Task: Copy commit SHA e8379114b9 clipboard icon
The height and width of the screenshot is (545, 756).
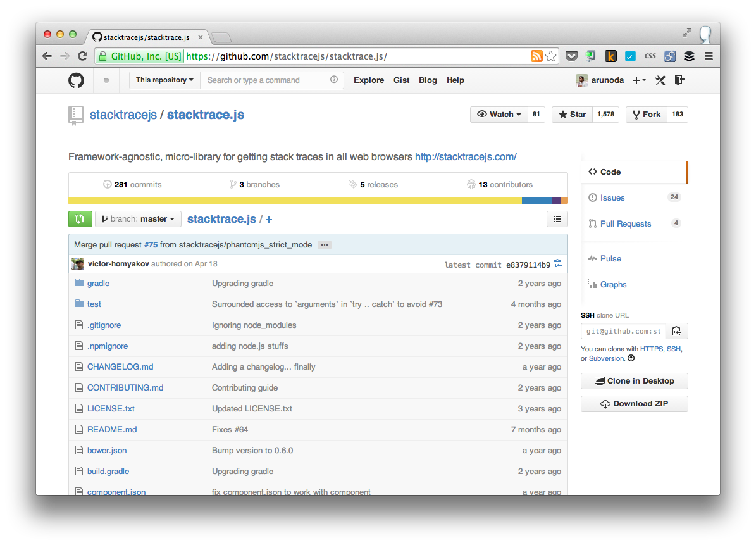Action: 558,264
